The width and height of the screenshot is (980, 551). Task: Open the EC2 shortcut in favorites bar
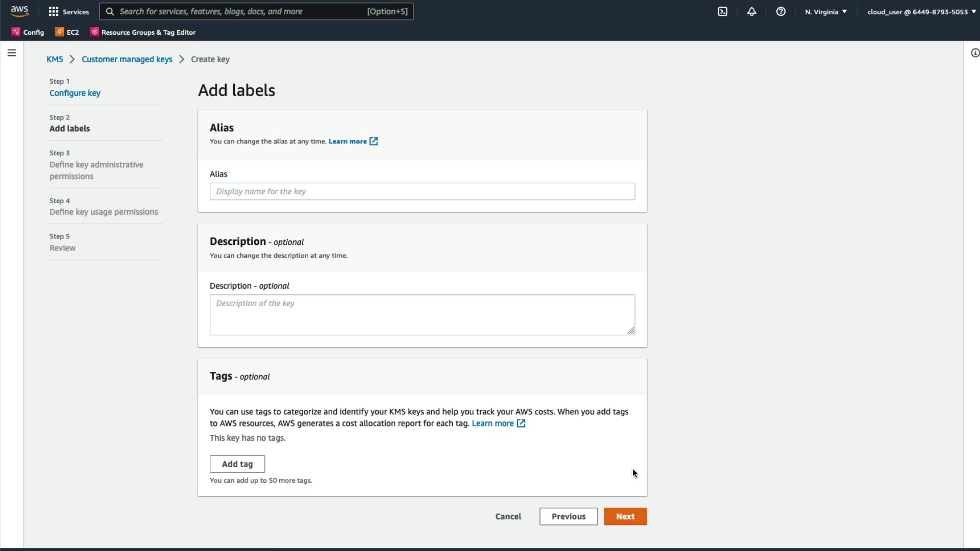(x=67, y=32)
